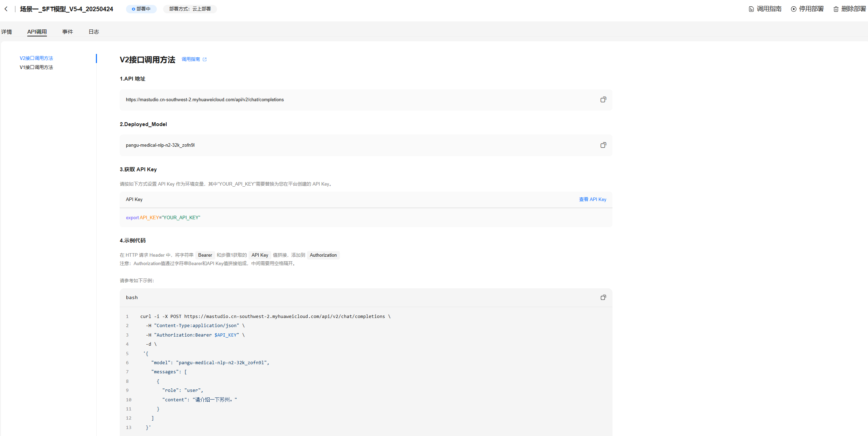This screenshot has width=868, height=436.
Task: Switch to the 日志 tab
Action: tap(93, 32)
